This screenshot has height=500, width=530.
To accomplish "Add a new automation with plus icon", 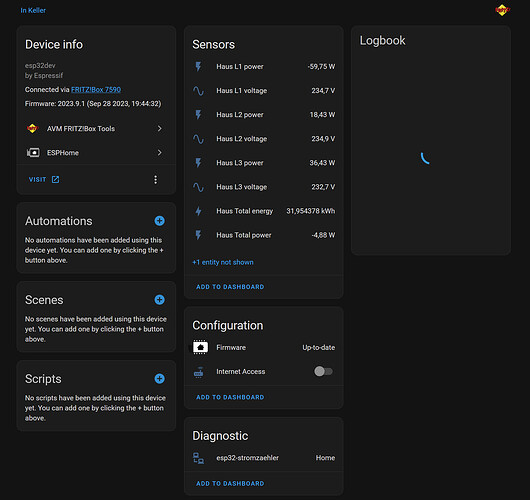I will pos(160,221).
